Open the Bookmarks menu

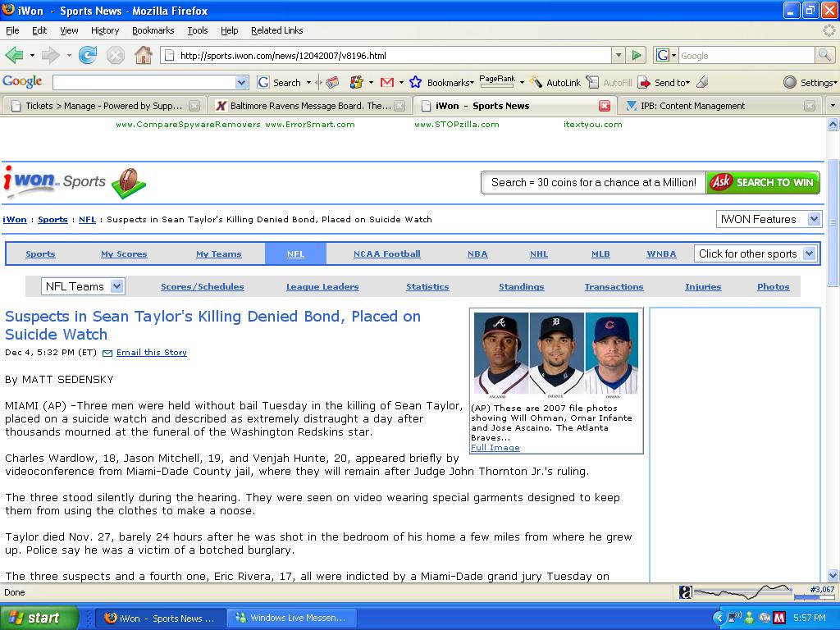click(153, 30)
